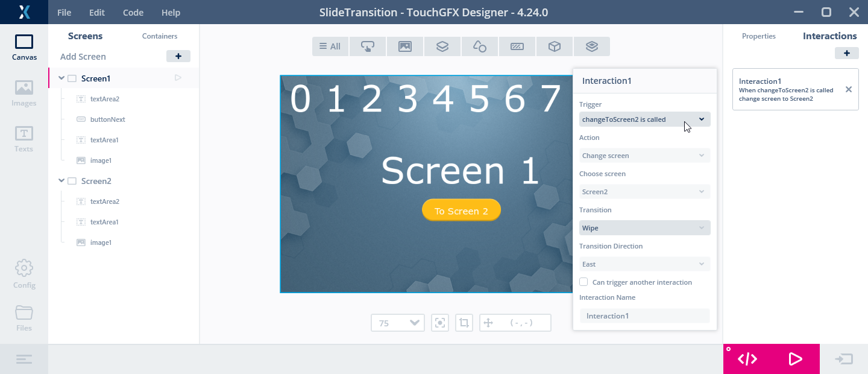868x374 pixels.
Task: Add a new screen with plus button
Action: click(x=178, y=56)
